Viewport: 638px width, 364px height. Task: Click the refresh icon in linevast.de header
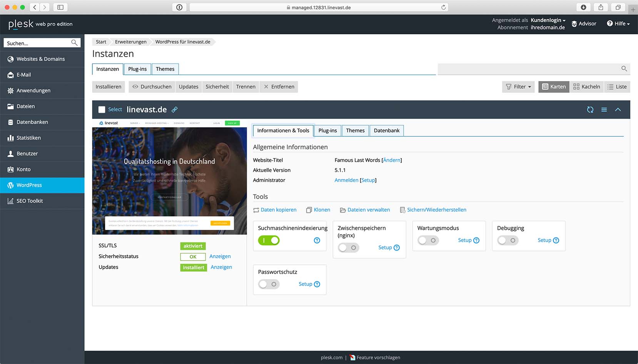(590, 110)
